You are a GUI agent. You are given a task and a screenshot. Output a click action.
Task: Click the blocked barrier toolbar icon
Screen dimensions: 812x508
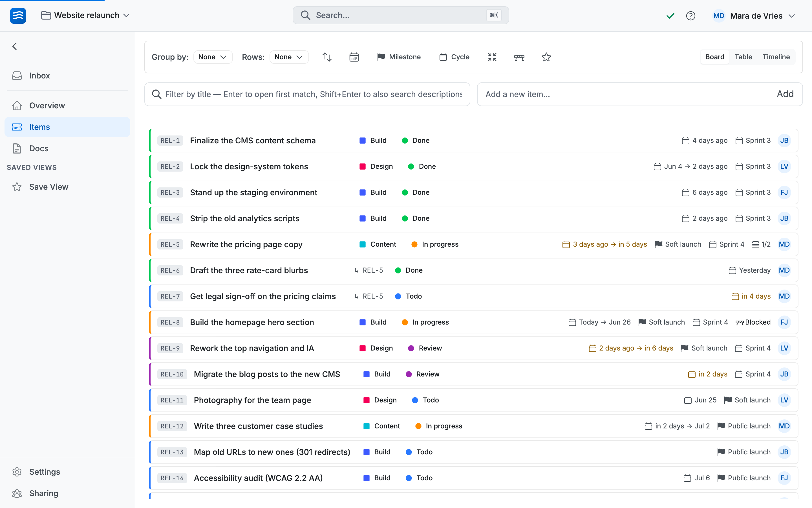coord(519,57)
